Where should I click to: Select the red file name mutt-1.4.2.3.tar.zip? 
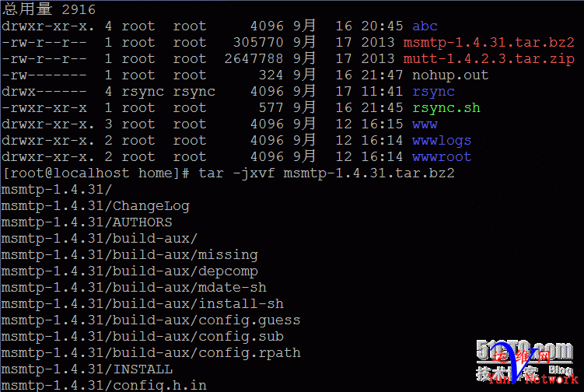click(x=488, y=59)
